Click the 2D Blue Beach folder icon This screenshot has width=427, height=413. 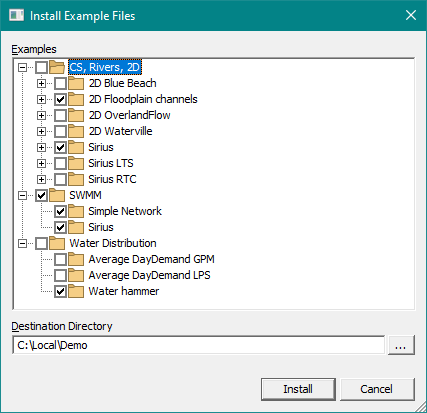(76, 83)
